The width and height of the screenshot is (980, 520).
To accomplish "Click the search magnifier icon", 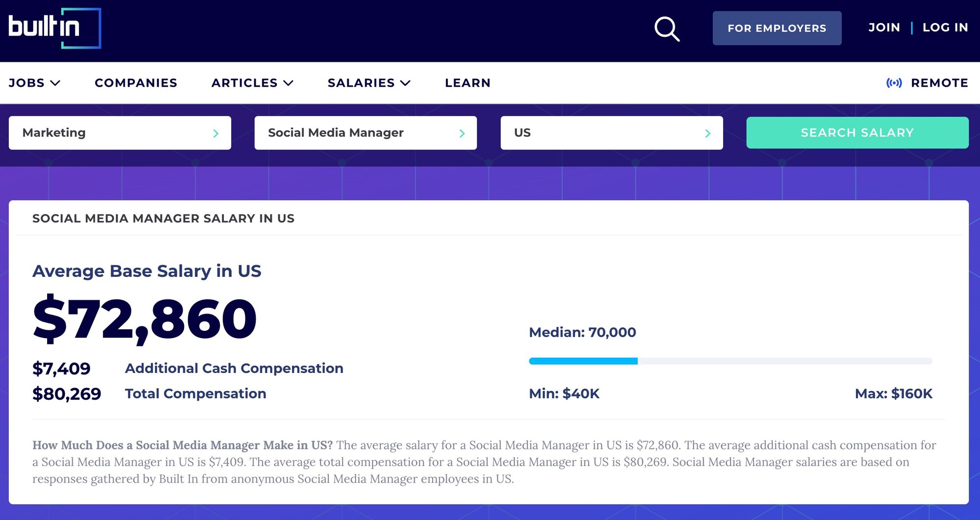I will point(667,28).
